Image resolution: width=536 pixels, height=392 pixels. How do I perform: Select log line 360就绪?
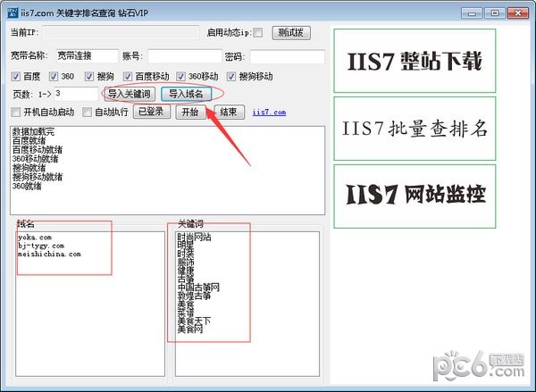(27, 186)
